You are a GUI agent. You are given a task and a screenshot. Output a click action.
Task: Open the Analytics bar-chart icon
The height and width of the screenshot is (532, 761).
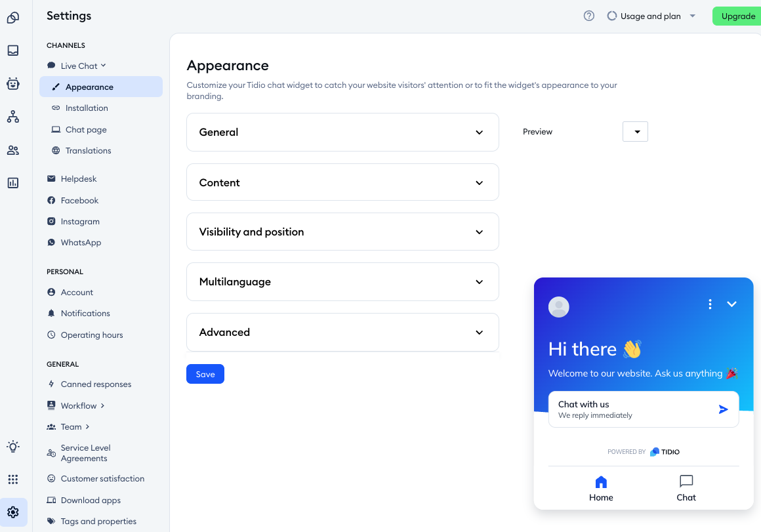pyautogui.click(x=14, y=182)
